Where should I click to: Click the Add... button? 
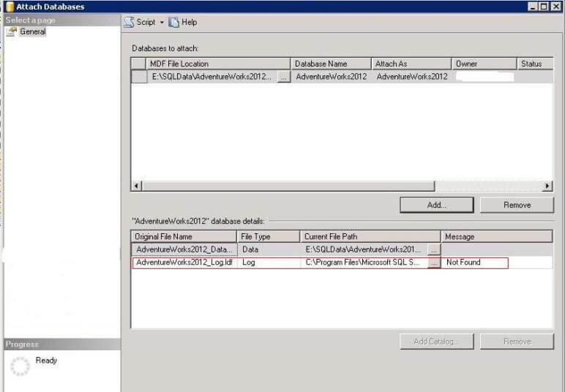437,205
